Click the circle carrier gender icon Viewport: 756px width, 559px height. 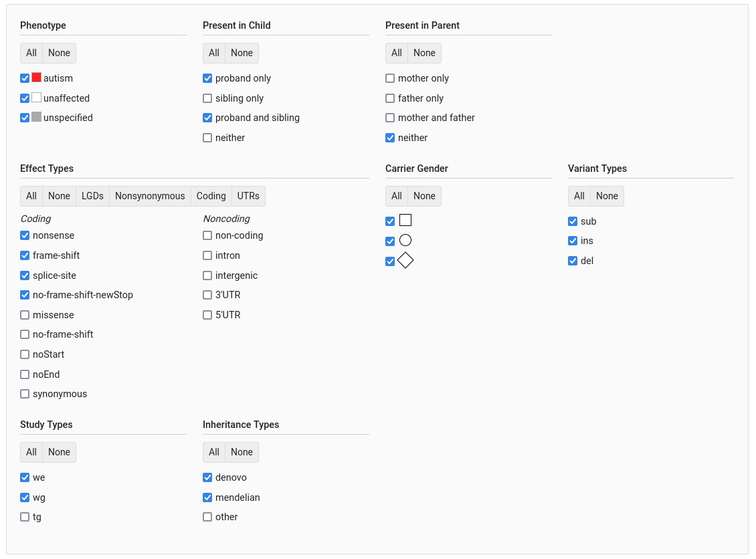405,241
